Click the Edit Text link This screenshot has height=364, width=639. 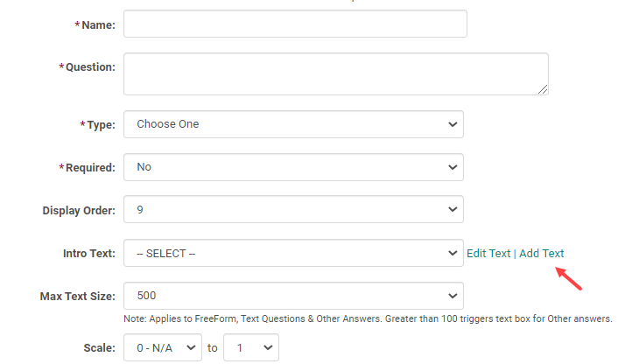coord(488,254)
